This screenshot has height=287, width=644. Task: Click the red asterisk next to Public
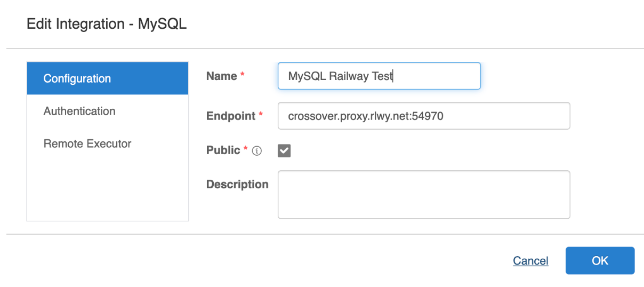pyautogui.click(x=246, y=149)
